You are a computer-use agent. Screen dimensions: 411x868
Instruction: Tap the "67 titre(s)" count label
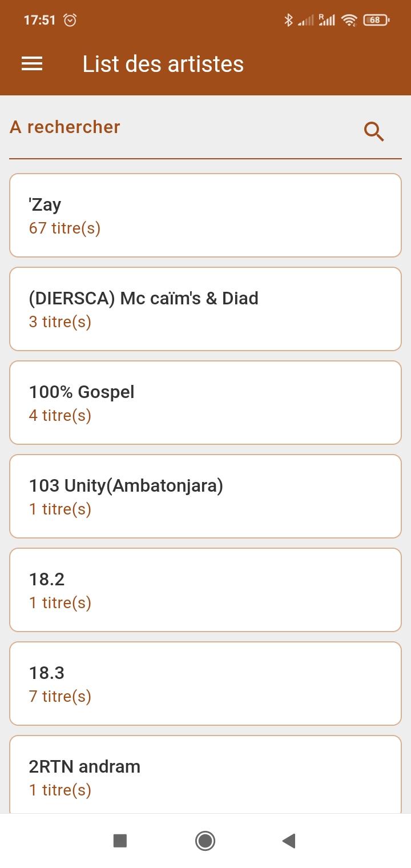(65, 228)
